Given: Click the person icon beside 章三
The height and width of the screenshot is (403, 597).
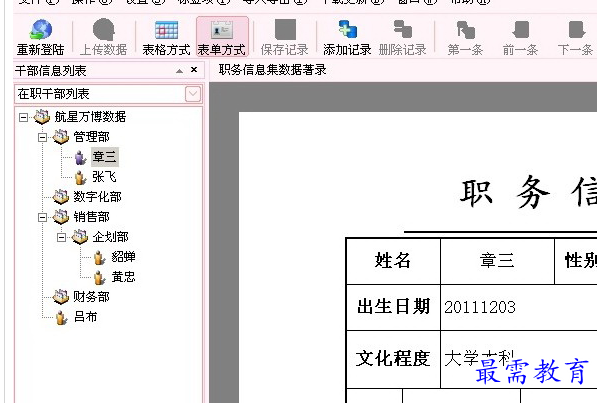Looking at the screenshot, I should pos(80,157).
